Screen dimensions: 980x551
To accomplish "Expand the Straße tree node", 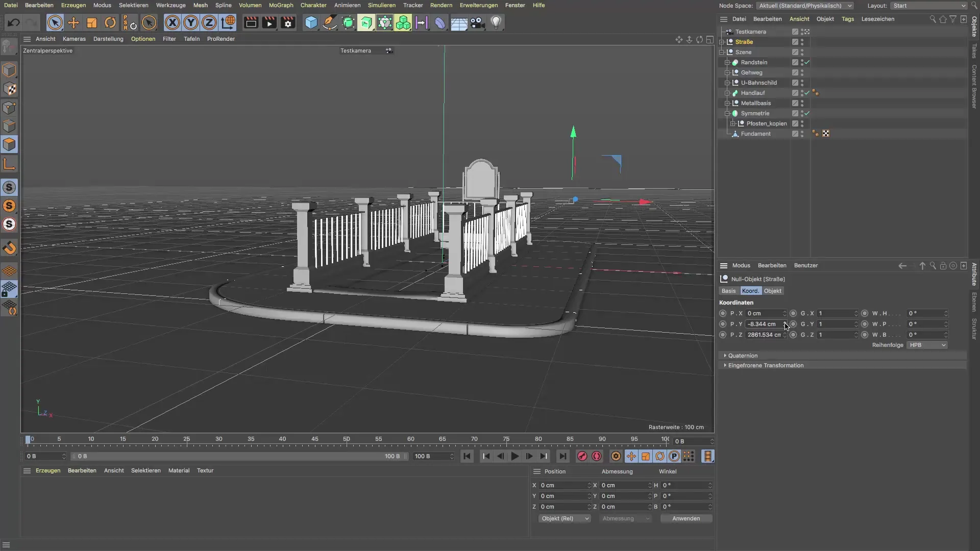I will [722, 42].
